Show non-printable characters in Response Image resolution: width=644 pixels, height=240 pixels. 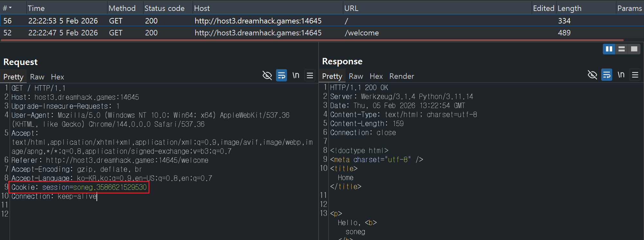(621, 75)
